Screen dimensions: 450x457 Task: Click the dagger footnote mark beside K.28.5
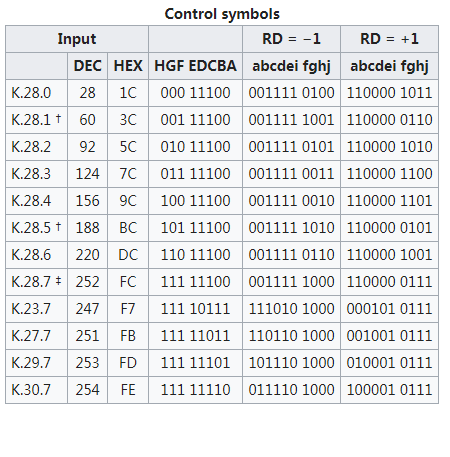[58, 226]
